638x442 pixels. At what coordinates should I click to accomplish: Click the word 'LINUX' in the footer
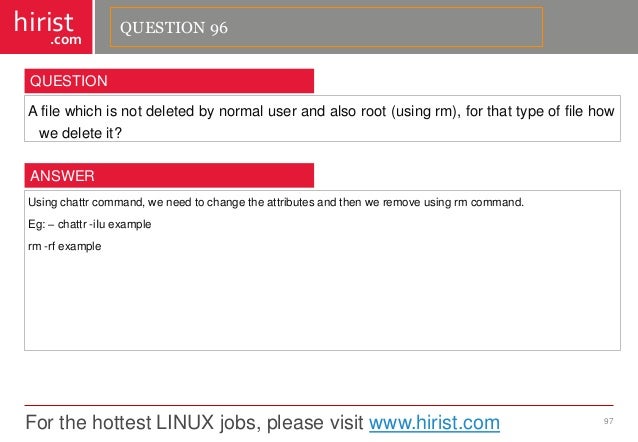pyautogui.click(x=185, y=422)
